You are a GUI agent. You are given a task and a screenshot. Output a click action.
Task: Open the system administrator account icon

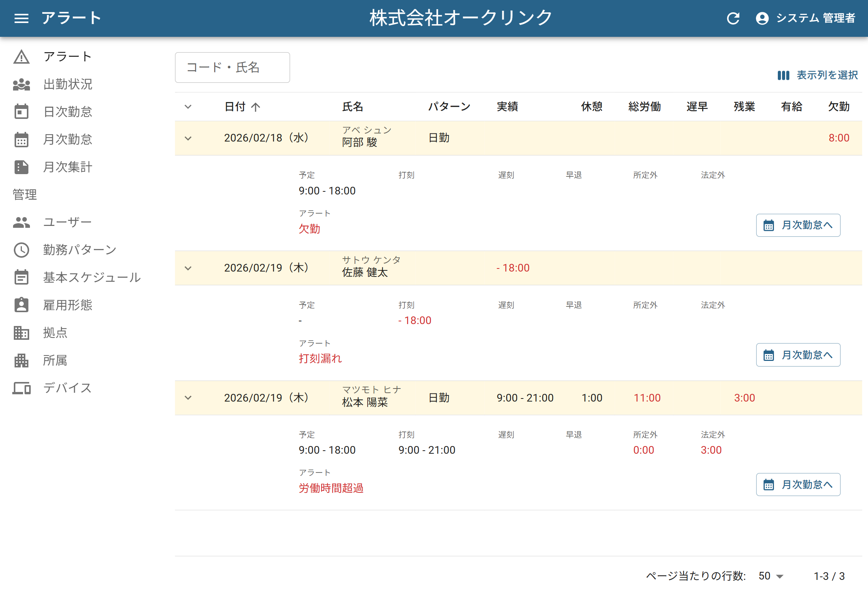[762, 18]
